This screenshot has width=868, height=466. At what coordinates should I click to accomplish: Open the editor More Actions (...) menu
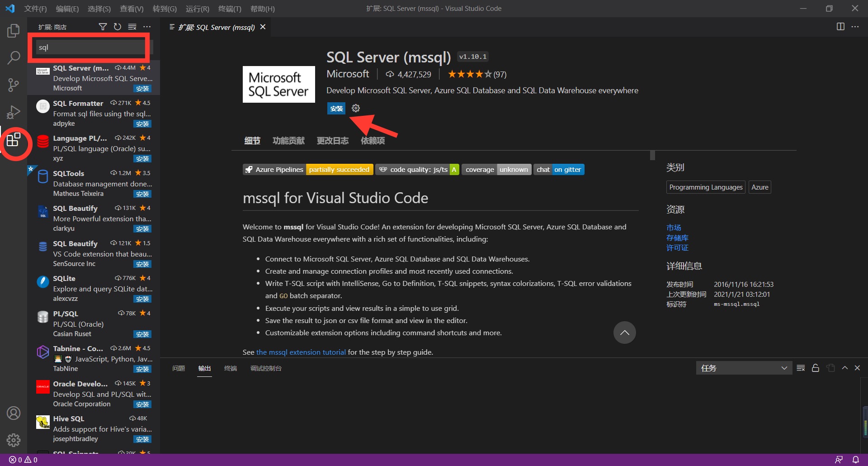click(855, 27)
